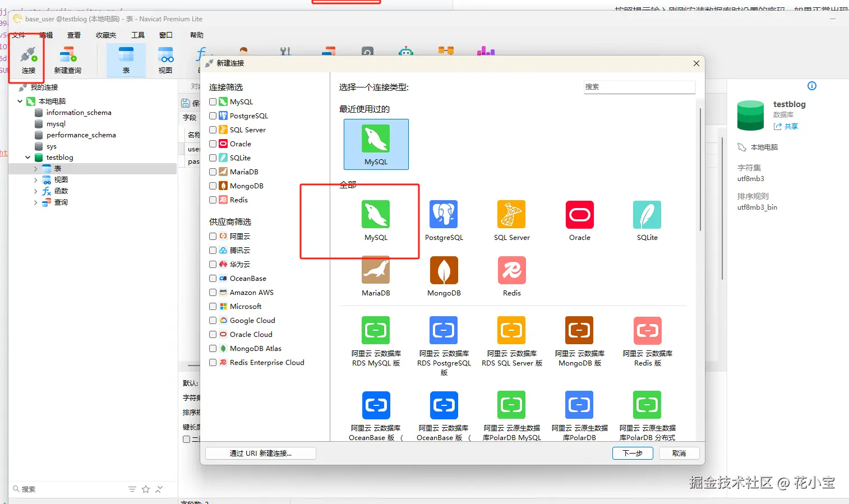Select SQLite connection type icon
The height and width of the screenshot is (504, 849).
click(x=647, y=215)
